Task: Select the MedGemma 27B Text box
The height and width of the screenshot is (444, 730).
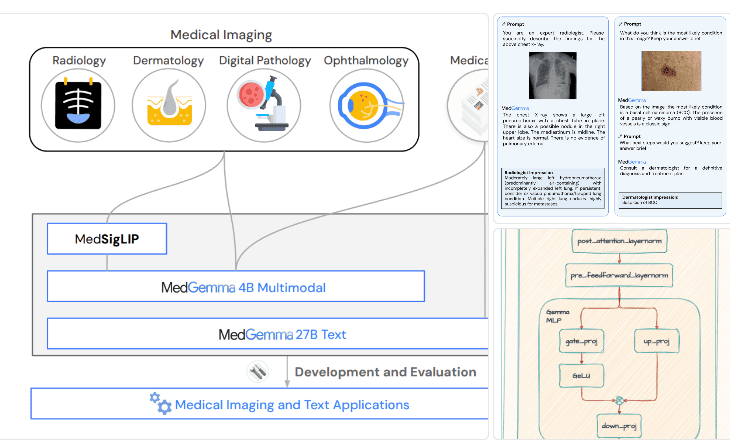Action: coord(268,334)
